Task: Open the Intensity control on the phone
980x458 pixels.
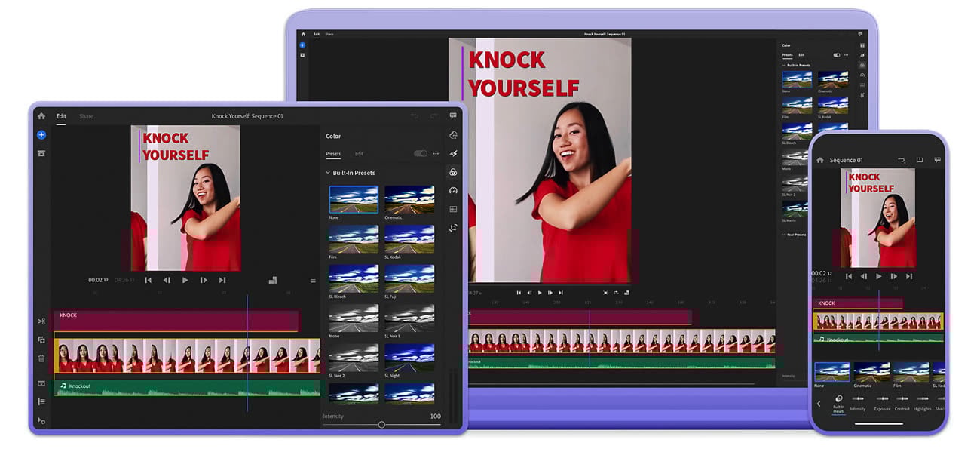Action: (x=858, y=404)
